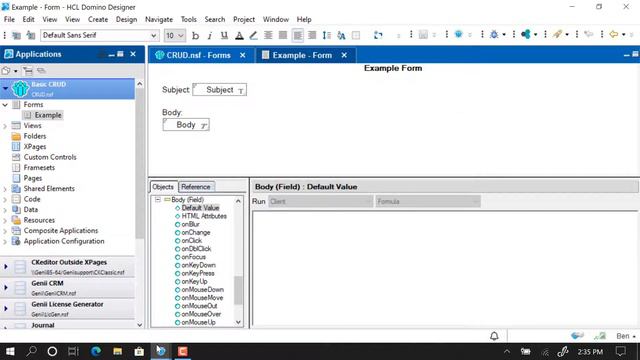The width and height of the screenshot is (640, 360).
Task: Click the Basic CRUD application icon
Action: pos(20,89)
